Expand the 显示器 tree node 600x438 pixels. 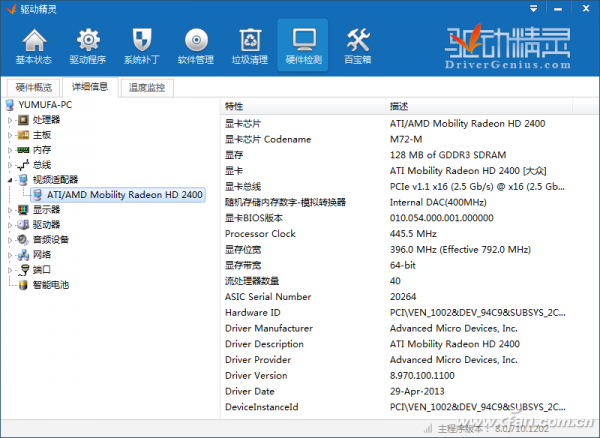[10, 210]
